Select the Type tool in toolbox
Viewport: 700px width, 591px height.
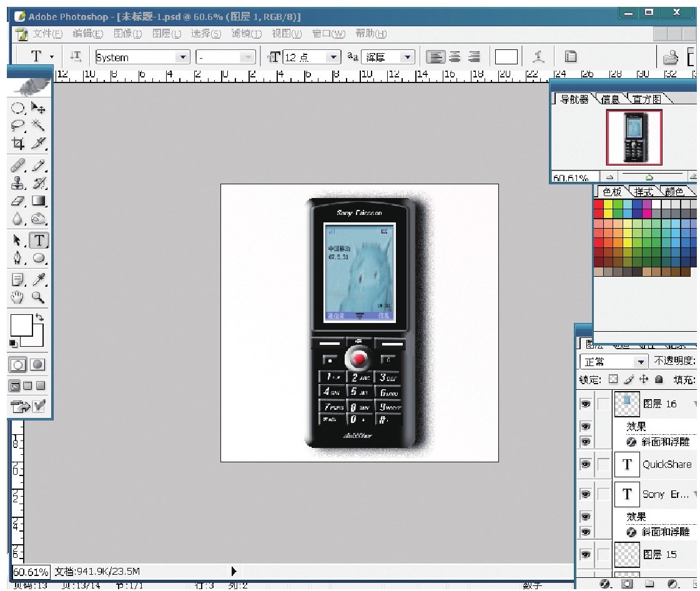39,241
